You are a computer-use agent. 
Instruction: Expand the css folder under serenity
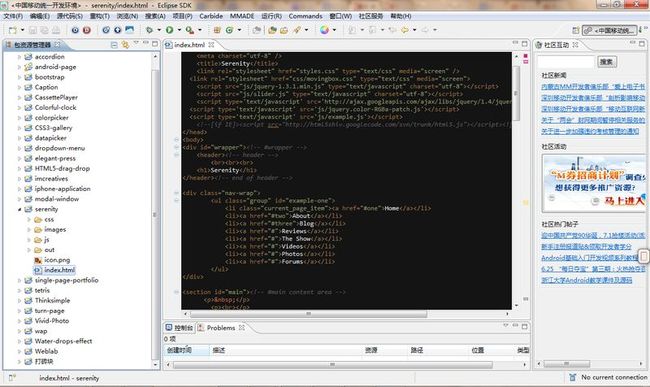[29, 219]
